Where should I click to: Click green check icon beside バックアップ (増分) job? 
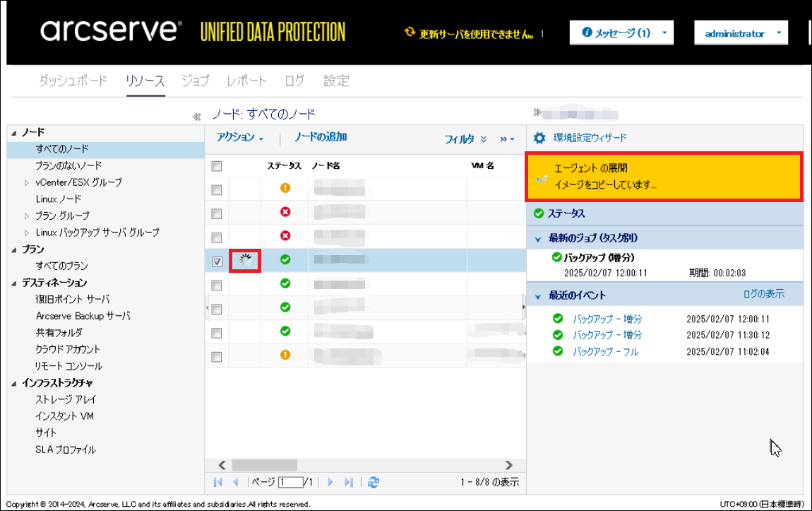point(556,257)
